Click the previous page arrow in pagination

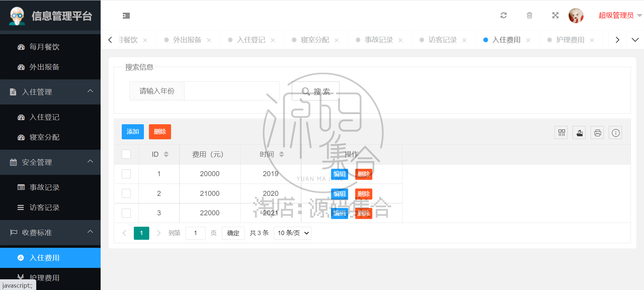pos(124,233)
